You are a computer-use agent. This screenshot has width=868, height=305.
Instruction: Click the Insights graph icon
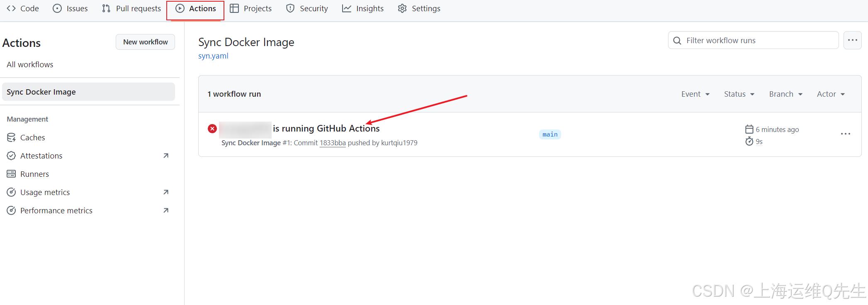pyautogui.click(x=347, y=8)
